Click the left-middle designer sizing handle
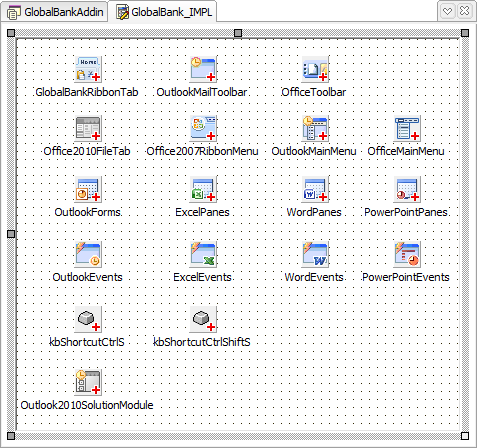Screen dimensions: 477x448 tap(11, 234)
